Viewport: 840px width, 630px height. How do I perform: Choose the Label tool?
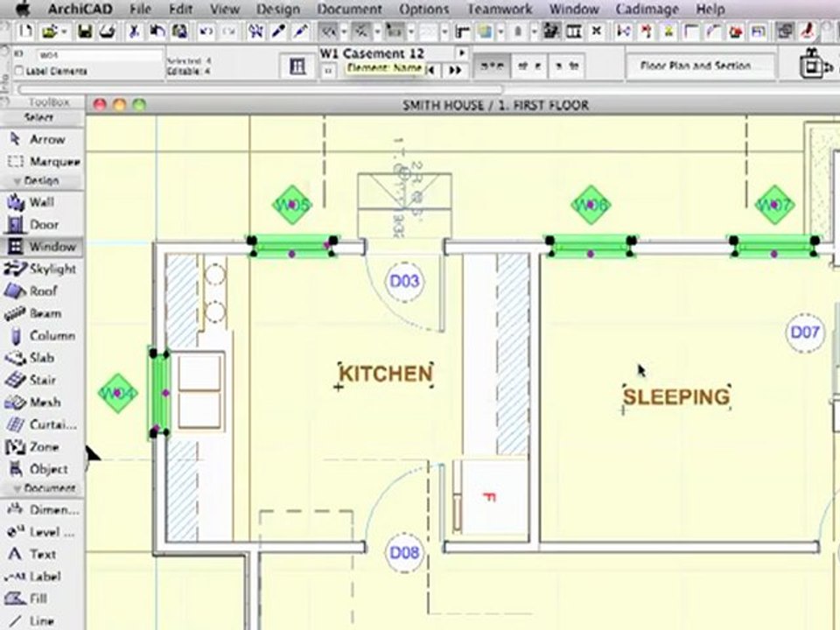click(42, 577)
